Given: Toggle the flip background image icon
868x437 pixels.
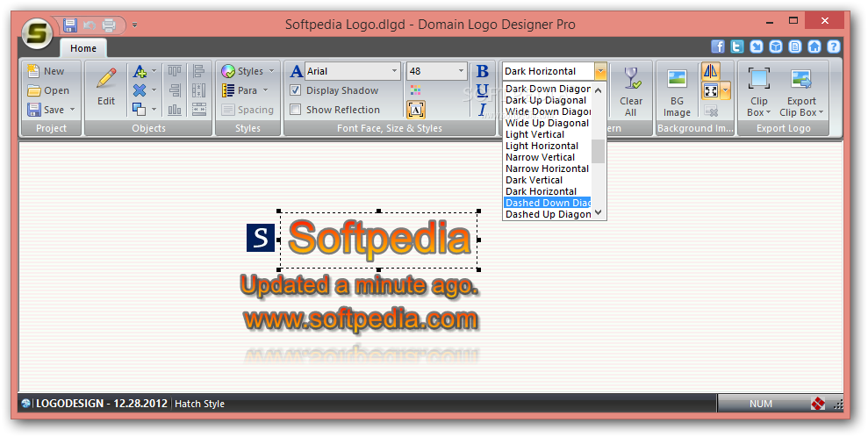Looking at the screenshot, I should coord(710,71).
